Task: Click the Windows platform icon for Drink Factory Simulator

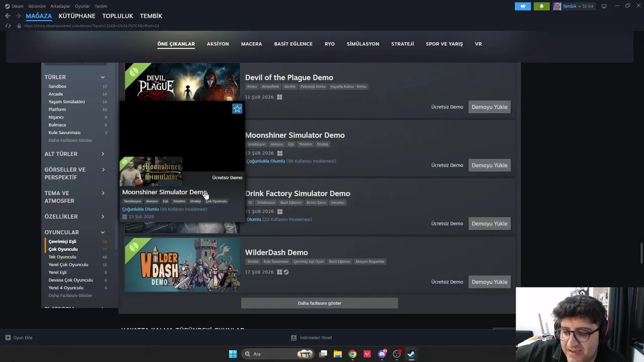Action: pyautogui.click(x=280, y=212)
